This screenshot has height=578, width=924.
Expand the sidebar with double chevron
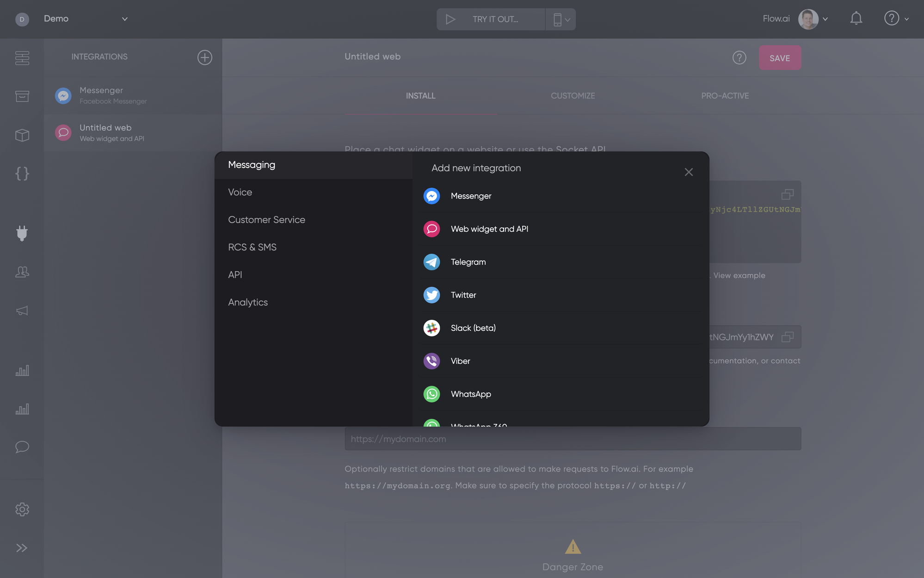[x=22, y=548]
